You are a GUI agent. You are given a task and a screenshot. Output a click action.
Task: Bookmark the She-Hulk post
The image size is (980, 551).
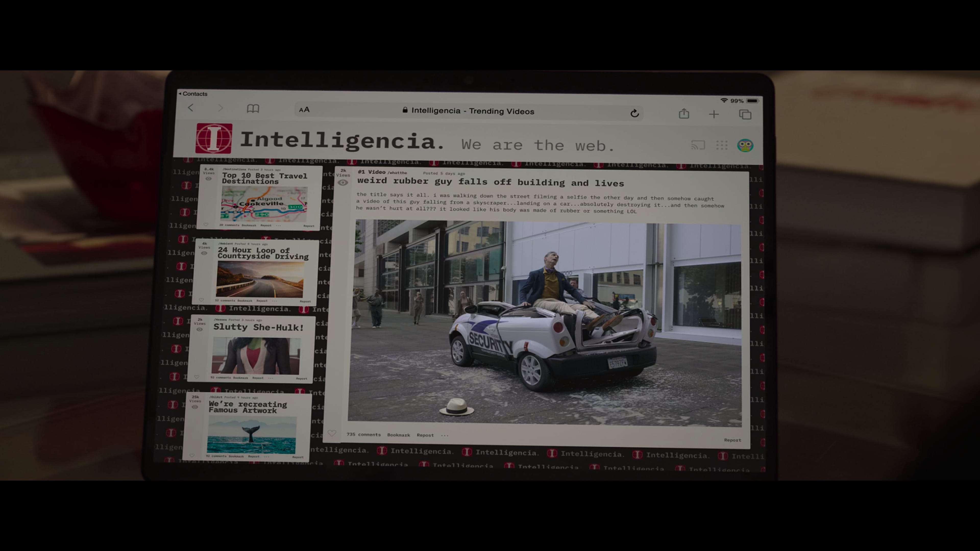pos(240,378)
